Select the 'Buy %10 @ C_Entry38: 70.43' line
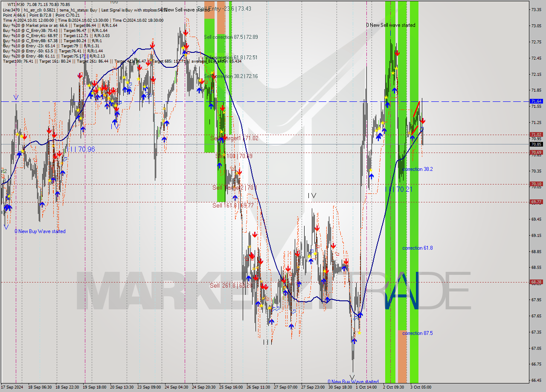Viewport: 546px width, 392px height. click(55, 31)
